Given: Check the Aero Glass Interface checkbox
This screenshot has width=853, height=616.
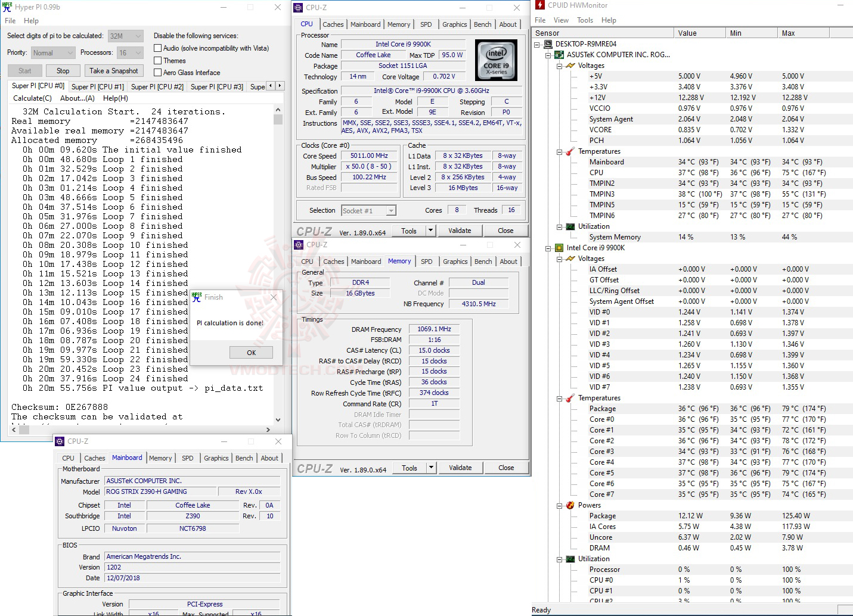Looking at the screenshot, I should click(158, 73).
